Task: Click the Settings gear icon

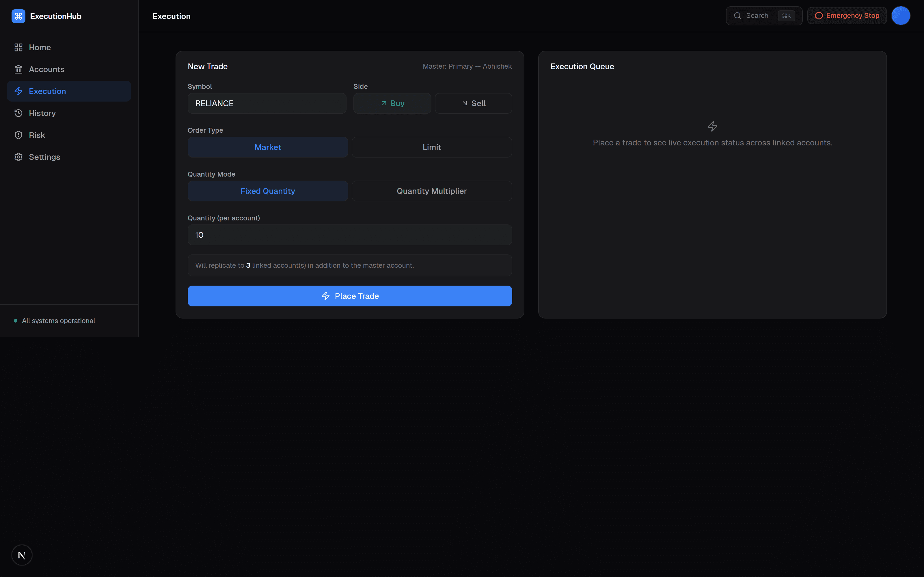Action: (18, 157)
